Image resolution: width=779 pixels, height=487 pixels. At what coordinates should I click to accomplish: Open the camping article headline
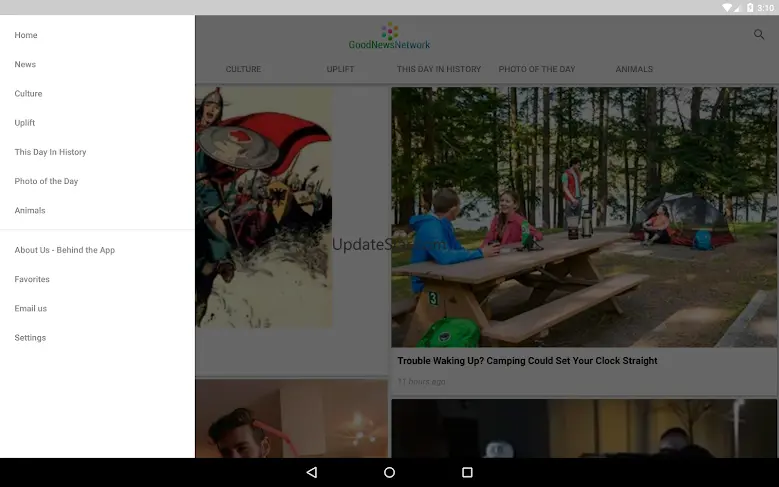pyautogui.click(x=527, y=361)
